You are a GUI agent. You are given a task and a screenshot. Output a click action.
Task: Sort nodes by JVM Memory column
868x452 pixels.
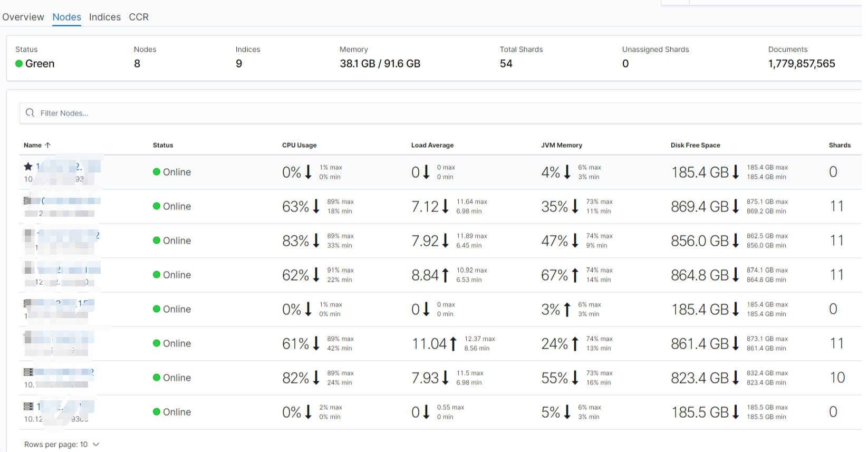562,145
